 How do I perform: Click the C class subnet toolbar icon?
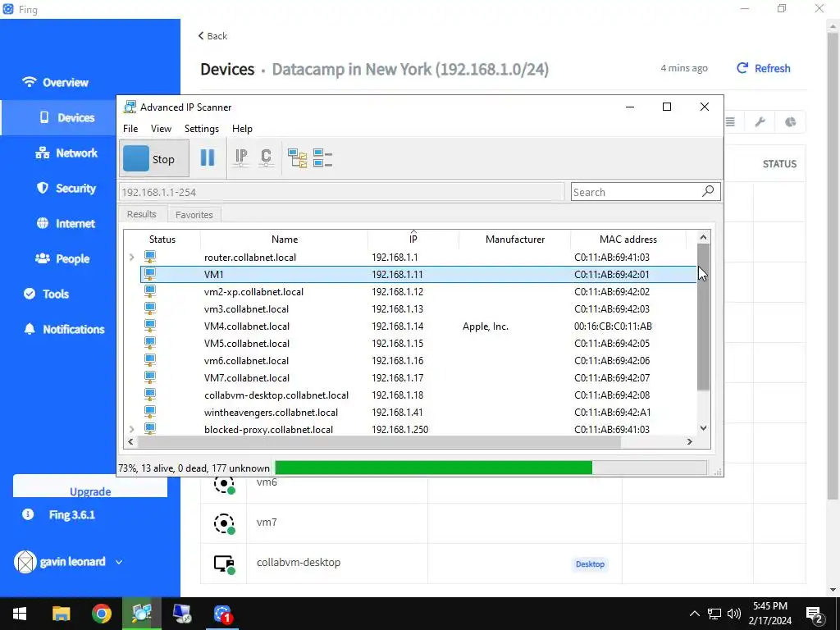coord(266,157)
